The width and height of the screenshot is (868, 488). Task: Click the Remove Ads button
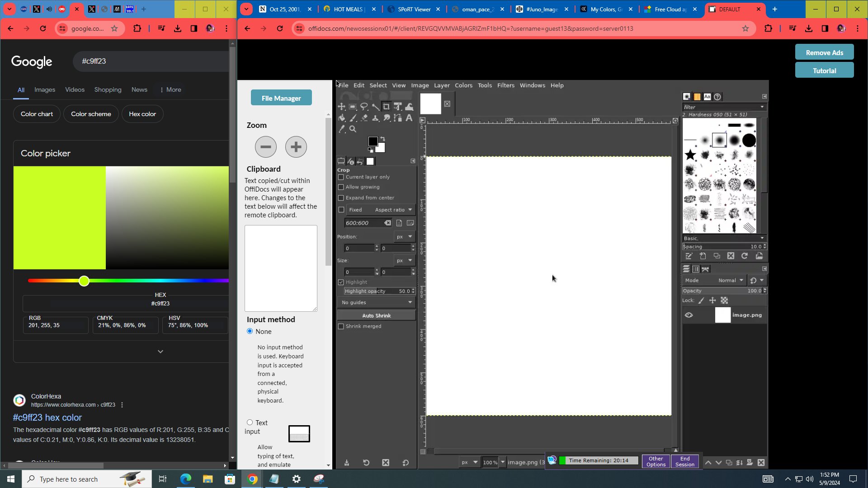click(x=824, y=52)
